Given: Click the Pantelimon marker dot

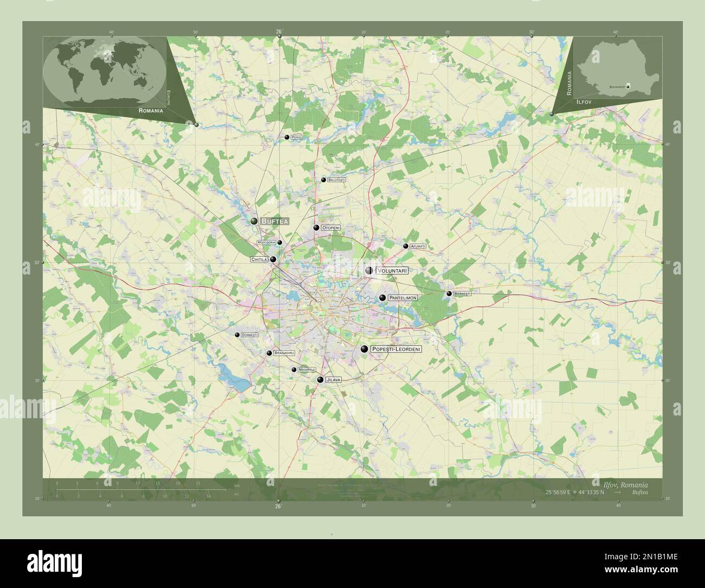Looking at the screenshot, I should pyautogui.click(x=382, y=298).
